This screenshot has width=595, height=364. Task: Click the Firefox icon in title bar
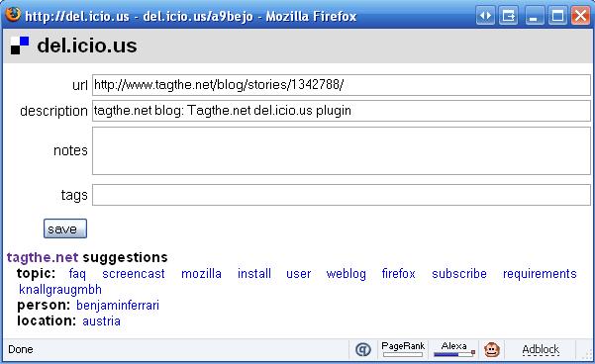point(13,15)
